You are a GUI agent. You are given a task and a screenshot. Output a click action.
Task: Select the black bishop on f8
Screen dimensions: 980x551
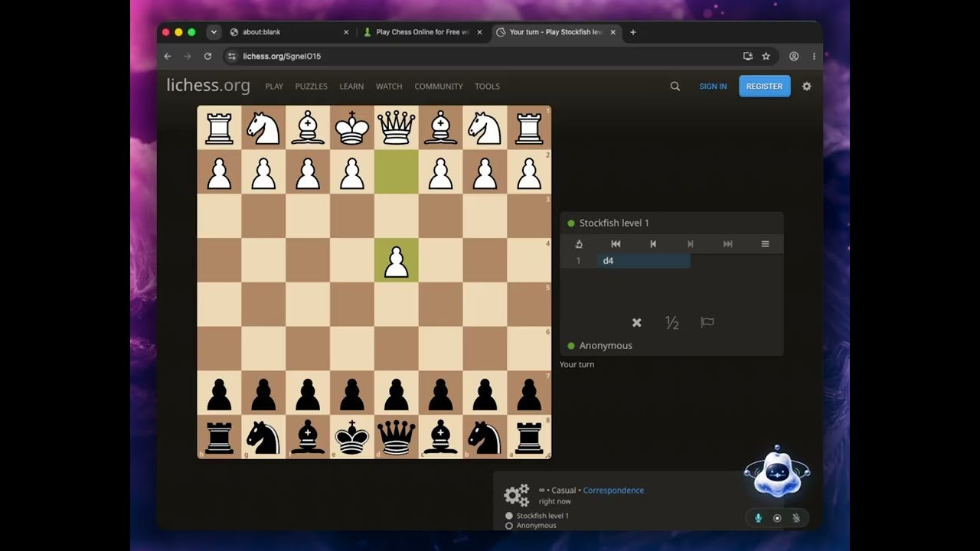point(308,437)
